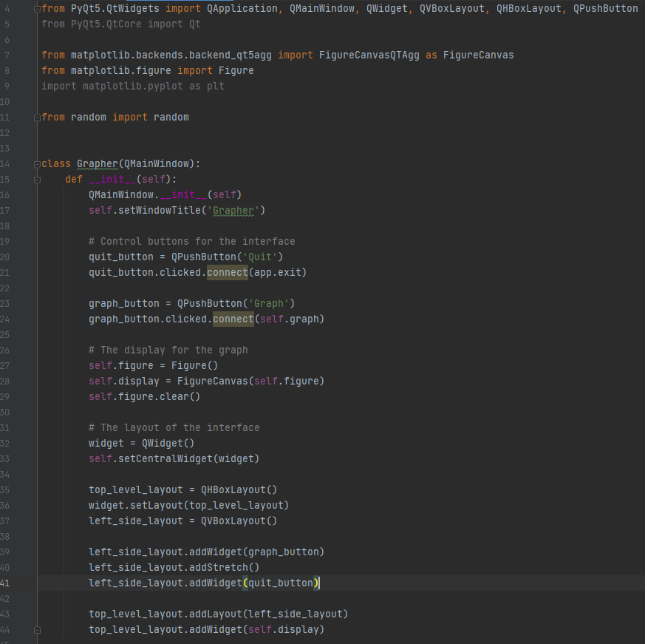Click 'quit_button' inside the highlighted parentheses on line 41
The image size is (645, 644).
[281, 583]
